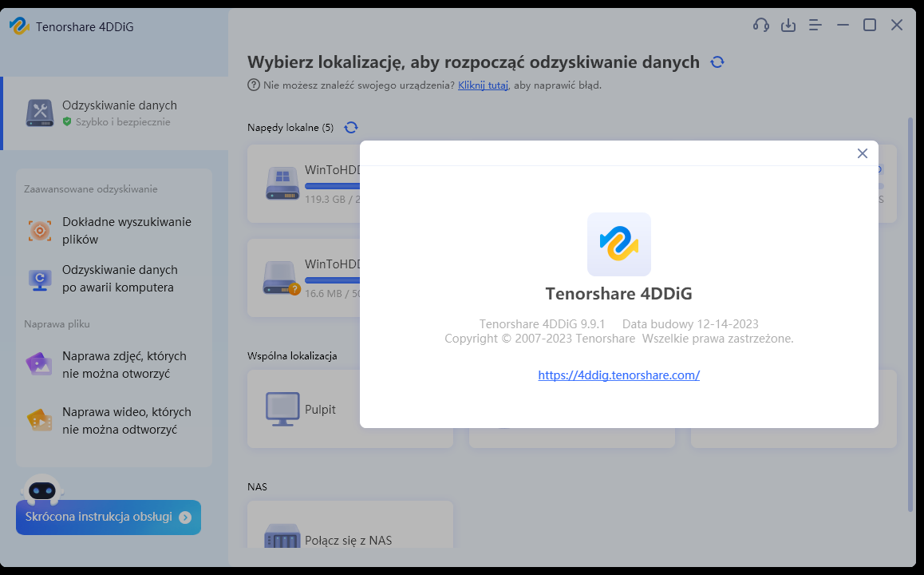The height and width of the screenshot is (575, 924).
Task: Close the About Tenorshare 4DDiG dialog
Action: 862,153
